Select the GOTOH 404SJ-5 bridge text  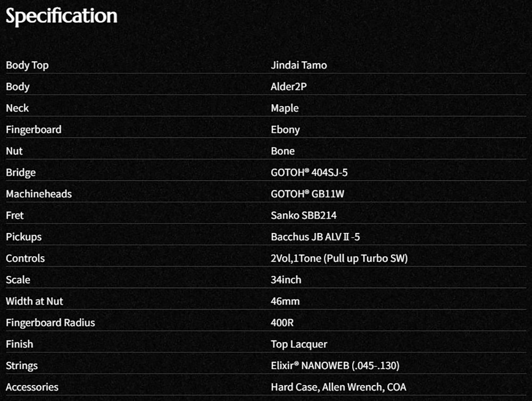point(309,172)
